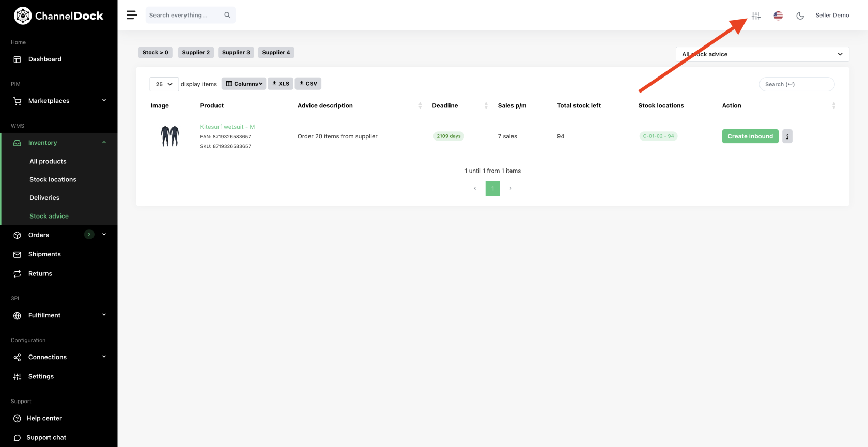The image size is (868, 447).
Task: Click the Orders box icon
Action: (17, 235)
